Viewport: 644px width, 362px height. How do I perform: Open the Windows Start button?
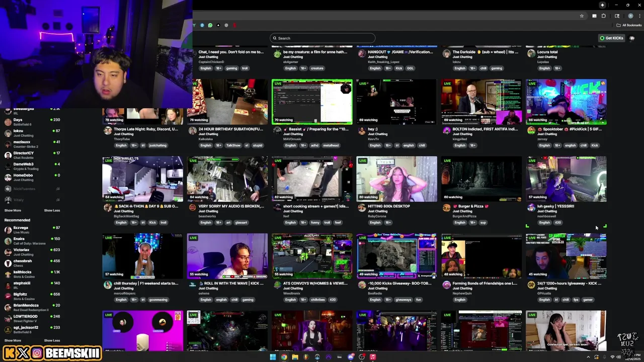pos(273,357)
